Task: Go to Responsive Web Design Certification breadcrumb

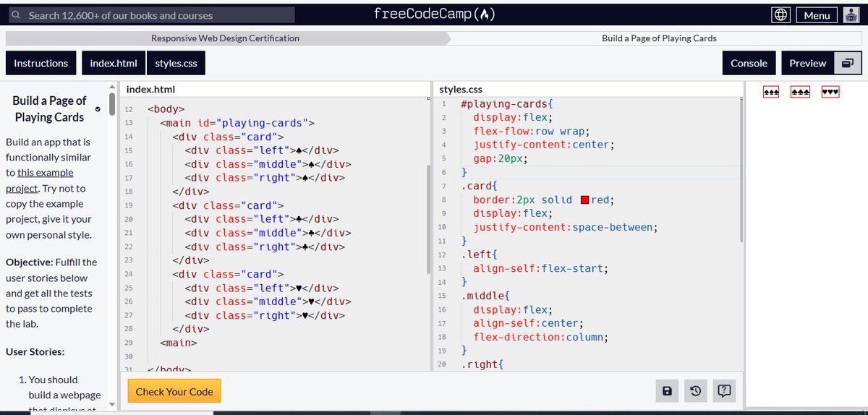Action: 225,38
